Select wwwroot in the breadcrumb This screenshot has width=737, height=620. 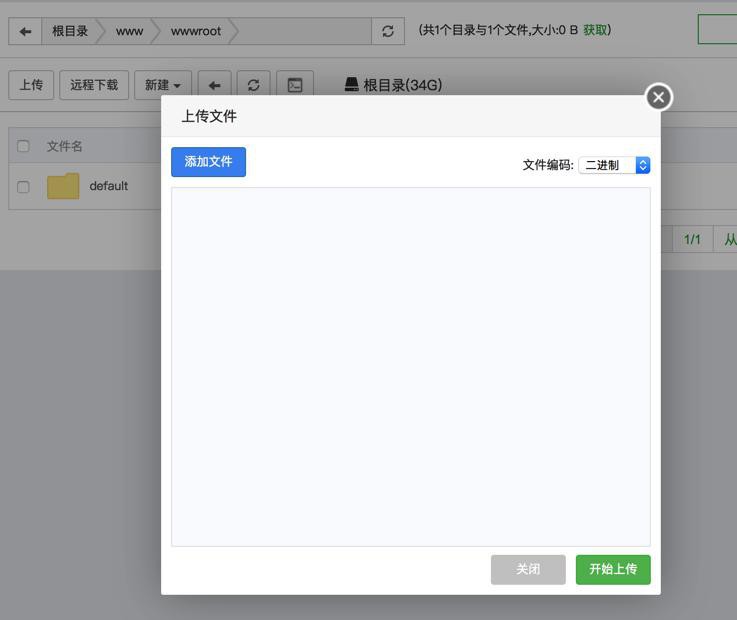[x=196, y=31]
